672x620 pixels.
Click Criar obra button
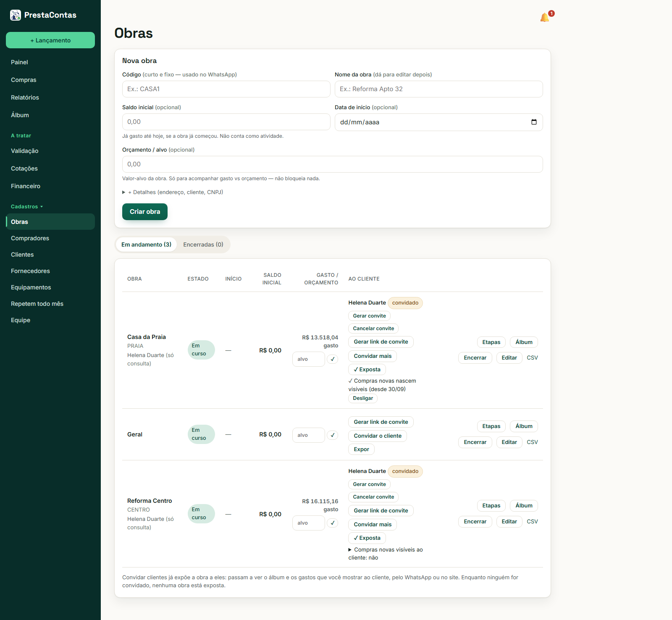tap(145, 212)
